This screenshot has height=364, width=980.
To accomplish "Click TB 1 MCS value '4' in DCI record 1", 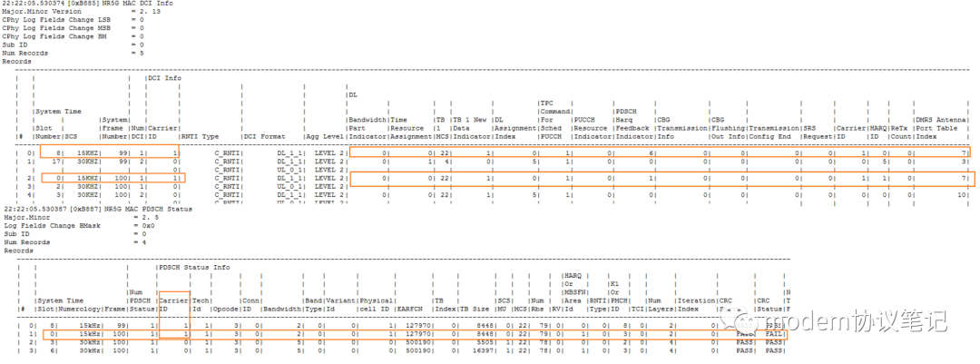I will tap(446, 162).
